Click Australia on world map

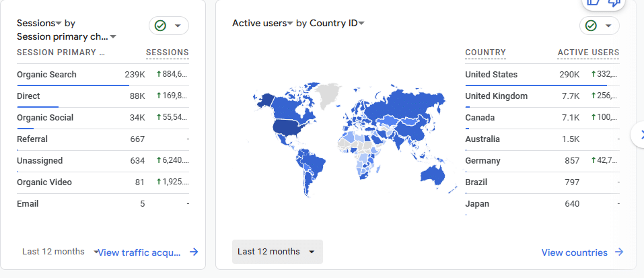pos(433,174)
